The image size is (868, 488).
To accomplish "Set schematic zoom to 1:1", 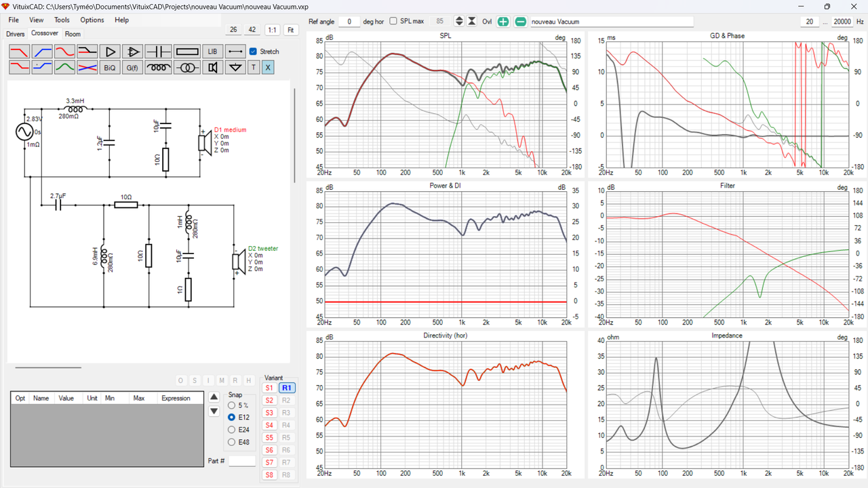I will pyautogui.click(x=272, y=30).
